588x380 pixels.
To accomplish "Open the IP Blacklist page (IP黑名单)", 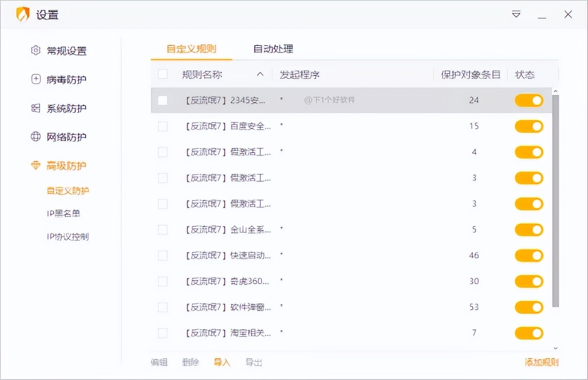I will pos(63,213).
